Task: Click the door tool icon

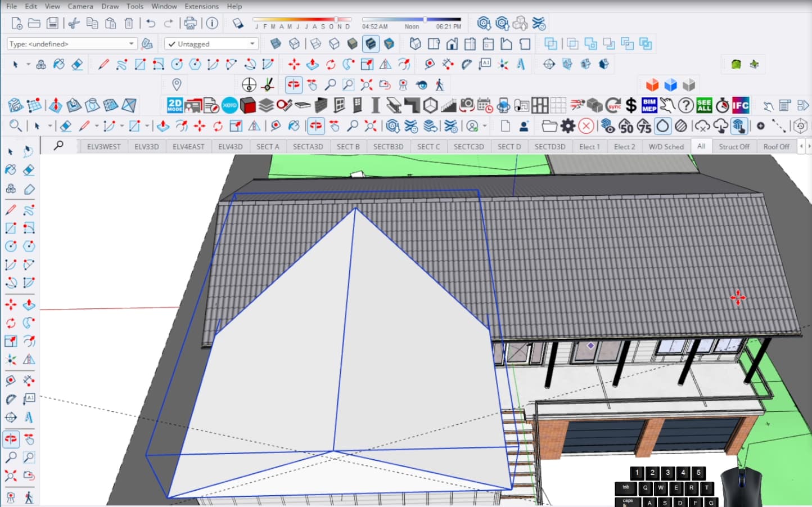Action: (358, 105)
